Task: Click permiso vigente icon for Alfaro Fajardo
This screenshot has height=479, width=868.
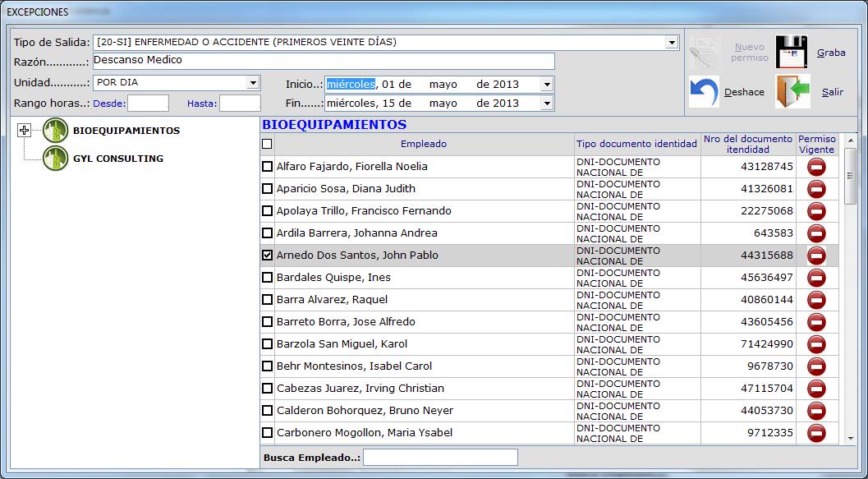Action: coord(816,167)
